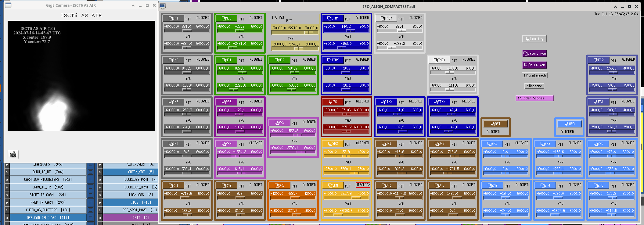Open the Satur. mon display button
The image size is (644, 225).
pyautogui.click(x=534, y=53)
